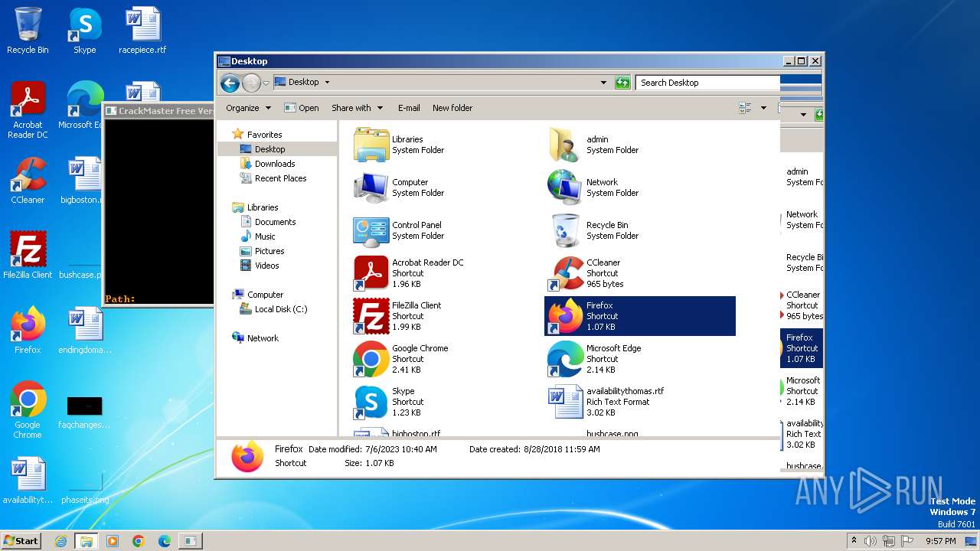
Task: Click the volume speaker tray icon
Action: tap(871, 541)
